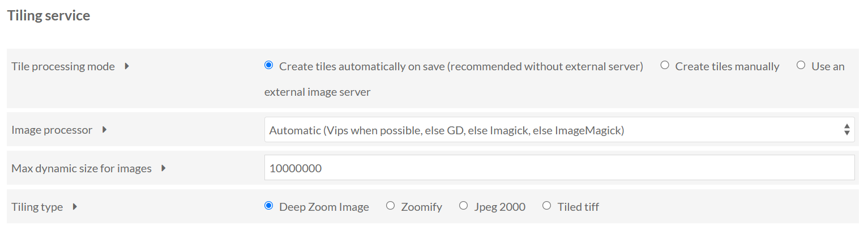Expand the Tile processing mode help arrow
Image resolution: width=868 pixels, height=238 pixels.
pos(127,66)
